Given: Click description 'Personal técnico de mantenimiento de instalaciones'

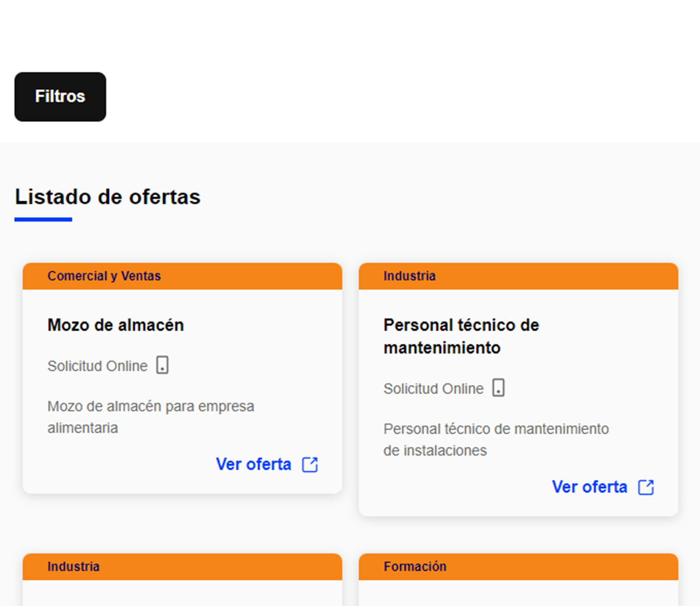Looking at the screenshot, I should tap(496, 439).
